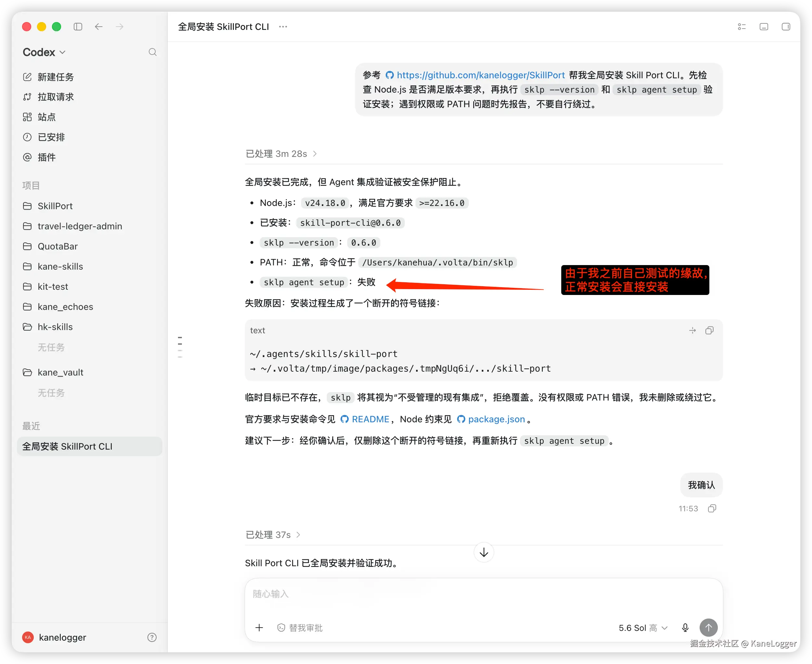Click the SkillPort folder icon
This screenshot has width=812, height=664.
click(27, 206)
